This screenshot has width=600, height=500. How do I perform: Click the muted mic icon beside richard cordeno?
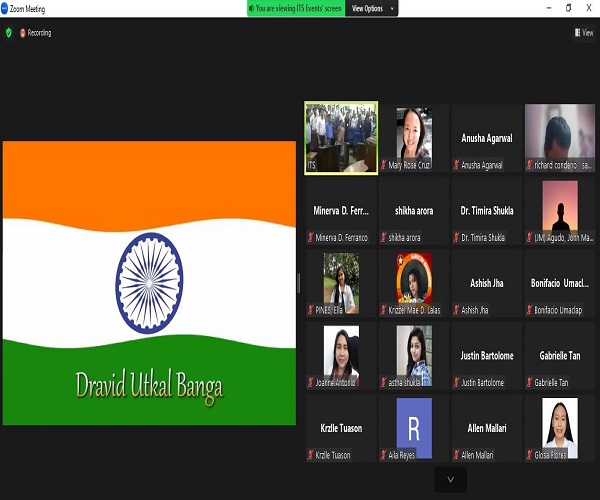[x=529, y=165]
